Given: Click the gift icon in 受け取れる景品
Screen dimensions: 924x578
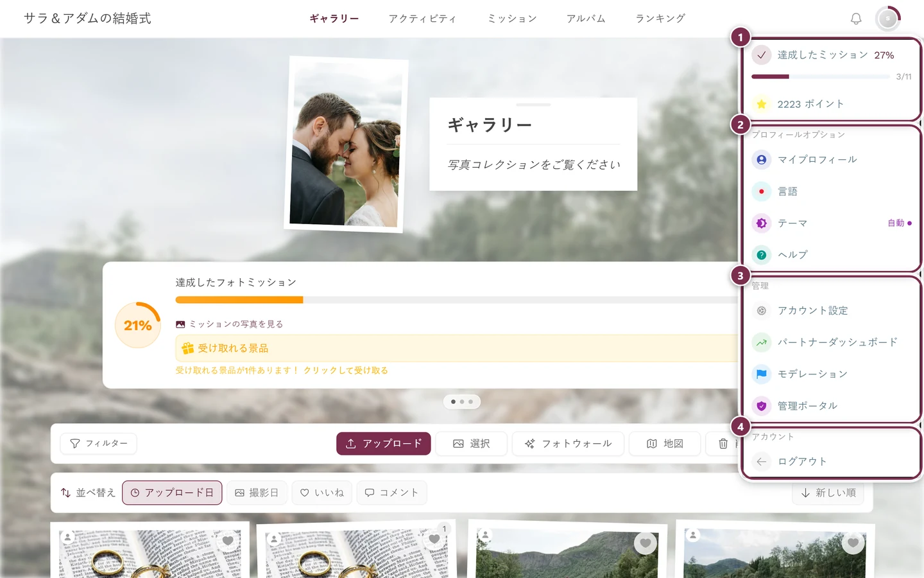Looking at the screenshot, I should click(187, 348).
